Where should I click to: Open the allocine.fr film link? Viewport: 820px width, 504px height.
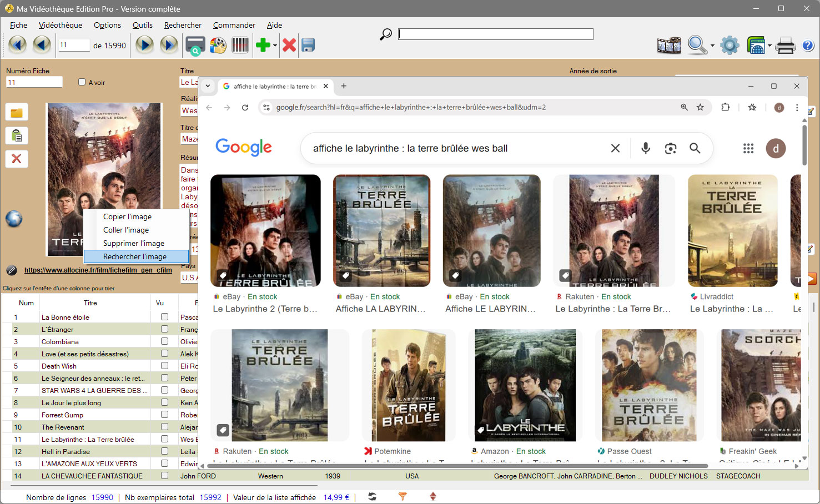coord(98,270)
